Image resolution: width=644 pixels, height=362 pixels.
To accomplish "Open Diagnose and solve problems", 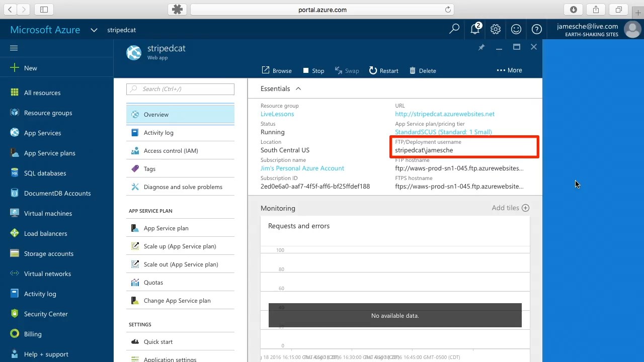I will pos(180,187).
